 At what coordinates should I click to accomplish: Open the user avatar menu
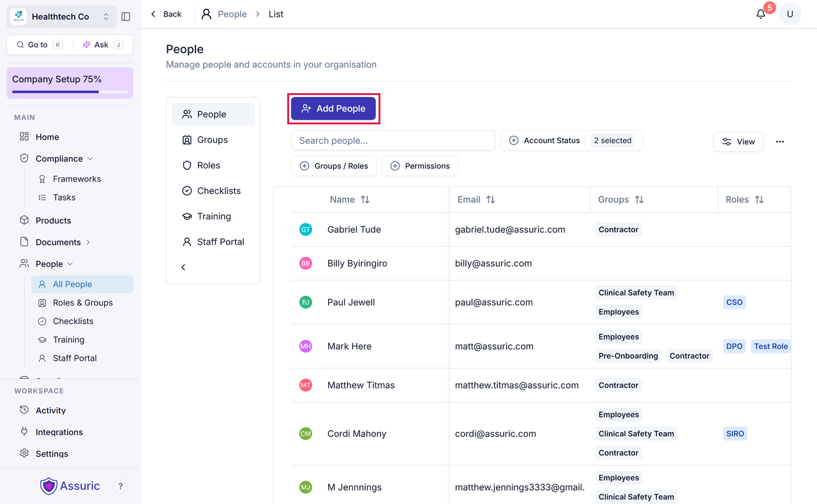click(790, 14)
